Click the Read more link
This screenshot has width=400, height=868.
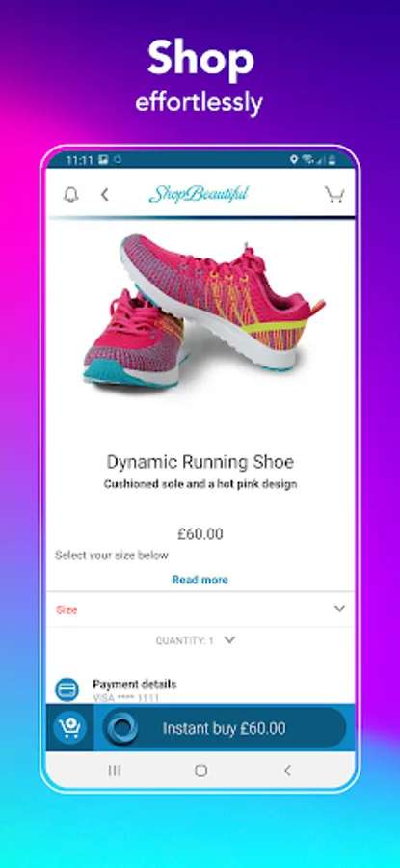click(x=200, y=580)
